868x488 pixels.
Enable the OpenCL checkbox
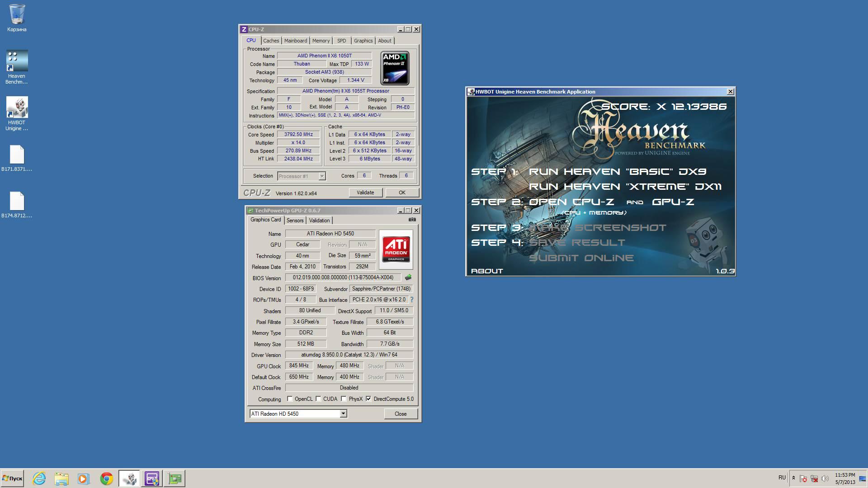click(290, 399)
